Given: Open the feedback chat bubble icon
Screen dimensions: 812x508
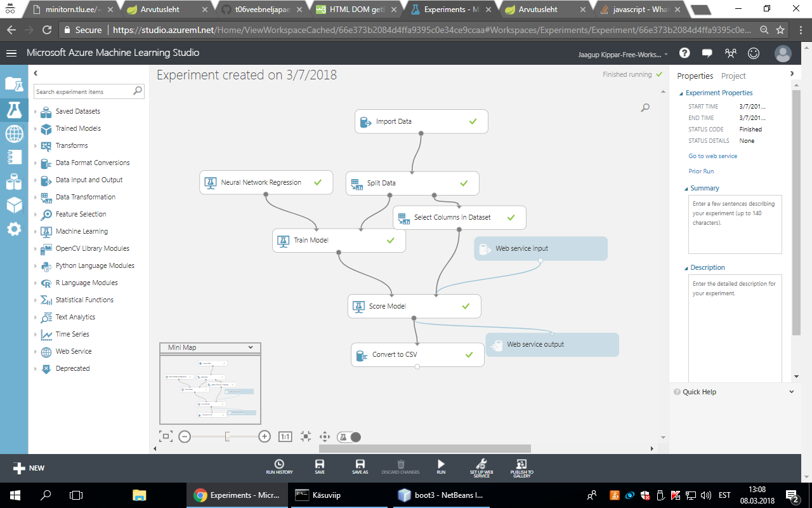Looking at the screenshot, I should (x=707, y=53).
